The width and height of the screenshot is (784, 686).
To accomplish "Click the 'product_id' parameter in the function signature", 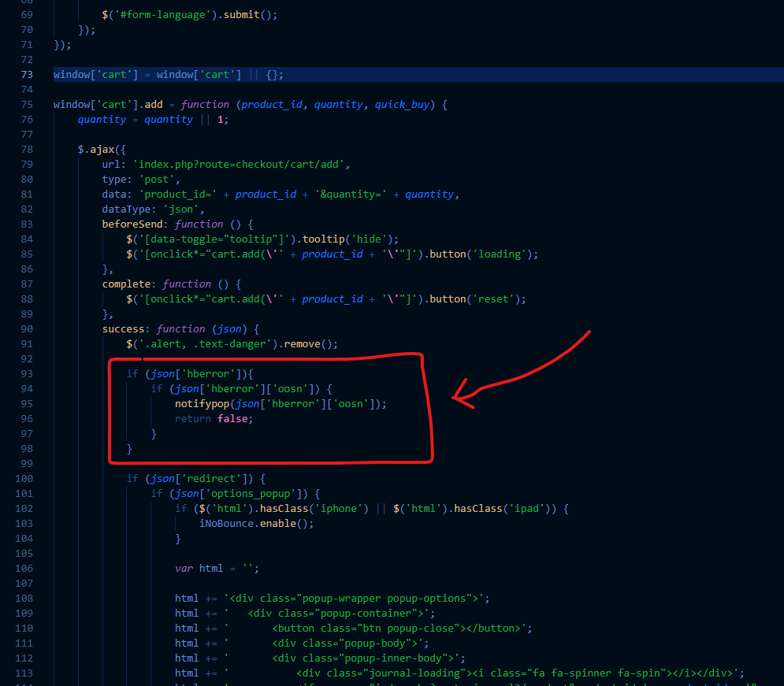I will click(272, 105).
